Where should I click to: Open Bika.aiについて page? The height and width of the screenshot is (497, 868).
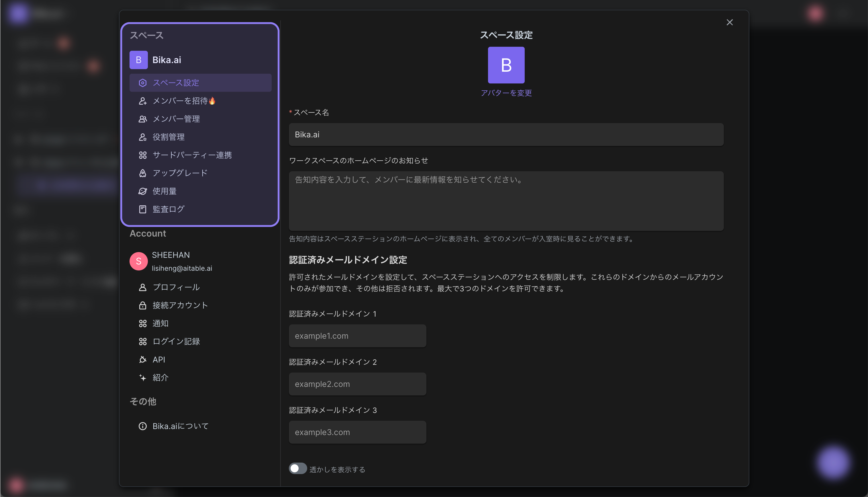pos(201,426)
